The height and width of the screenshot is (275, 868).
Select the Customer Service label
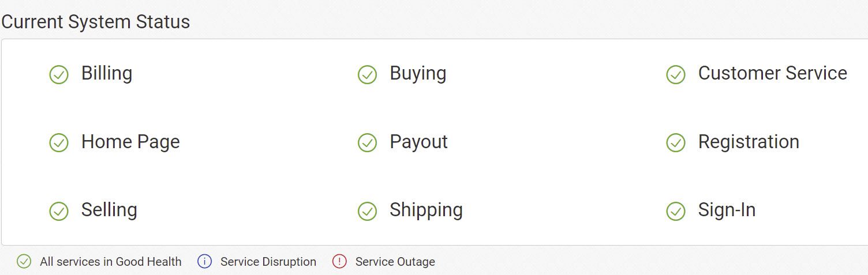click(772, 73)
